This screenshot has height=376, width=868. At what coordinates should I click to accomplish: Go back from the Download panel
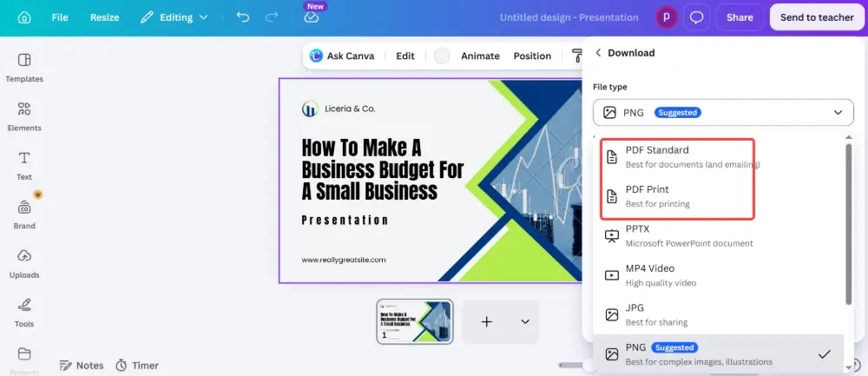tap(598, 53)
